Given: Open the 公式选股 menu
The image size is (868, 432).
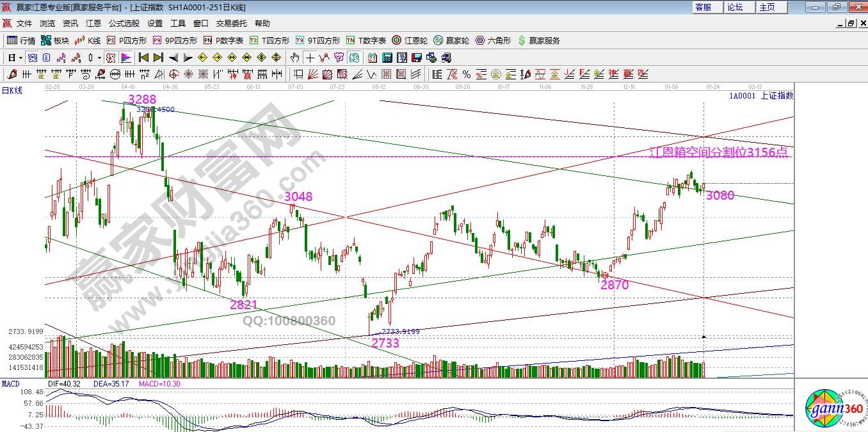Looking at the screenshot, I should point(124,23).
